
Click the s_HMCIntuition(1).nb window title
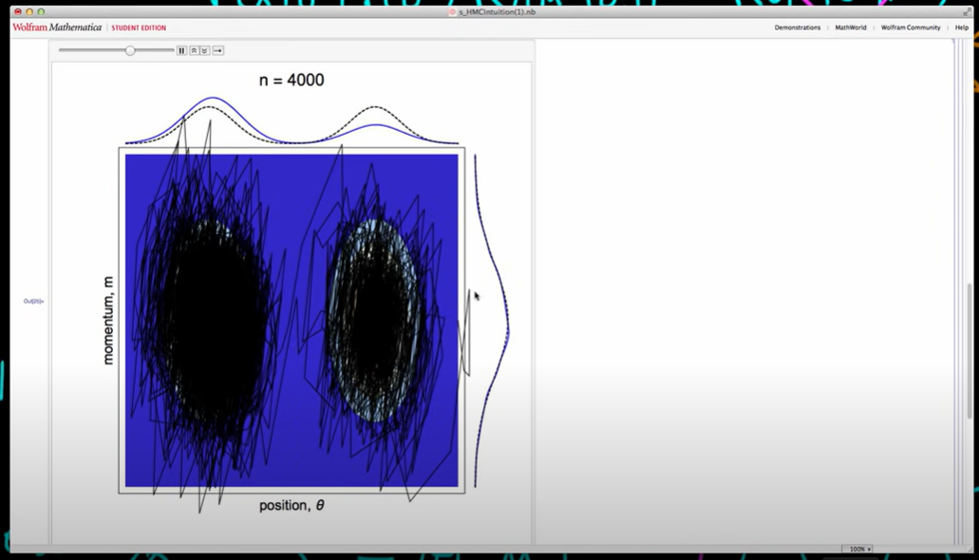click(497, 11)
